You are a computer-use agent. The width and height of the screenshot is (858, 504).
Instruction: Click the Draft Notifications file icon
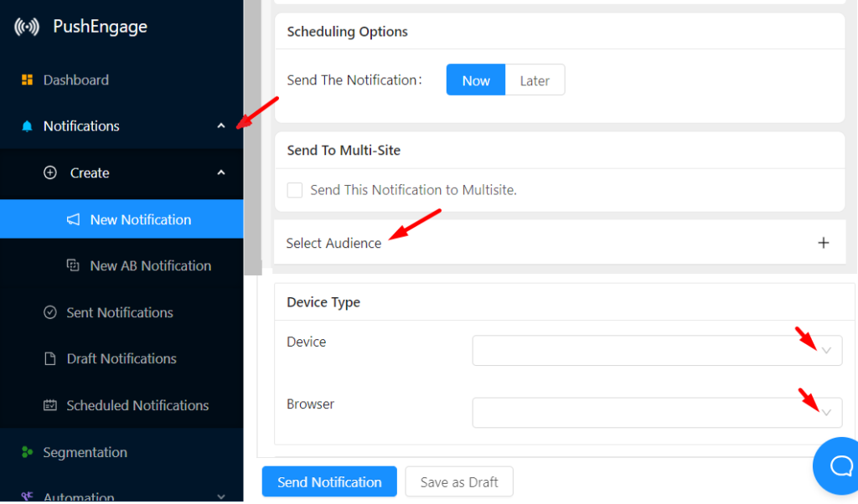(x=49, y=358)
